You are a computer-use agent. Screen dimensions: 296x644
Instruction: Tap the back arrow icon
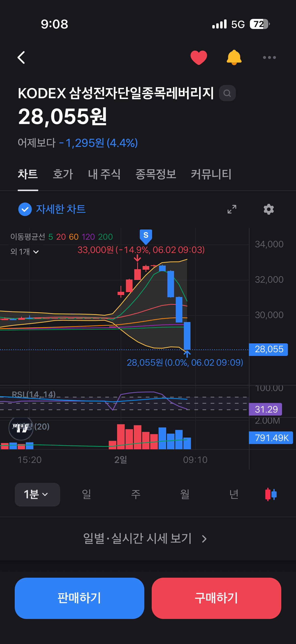pyautogui.click(x=21, y=57)
